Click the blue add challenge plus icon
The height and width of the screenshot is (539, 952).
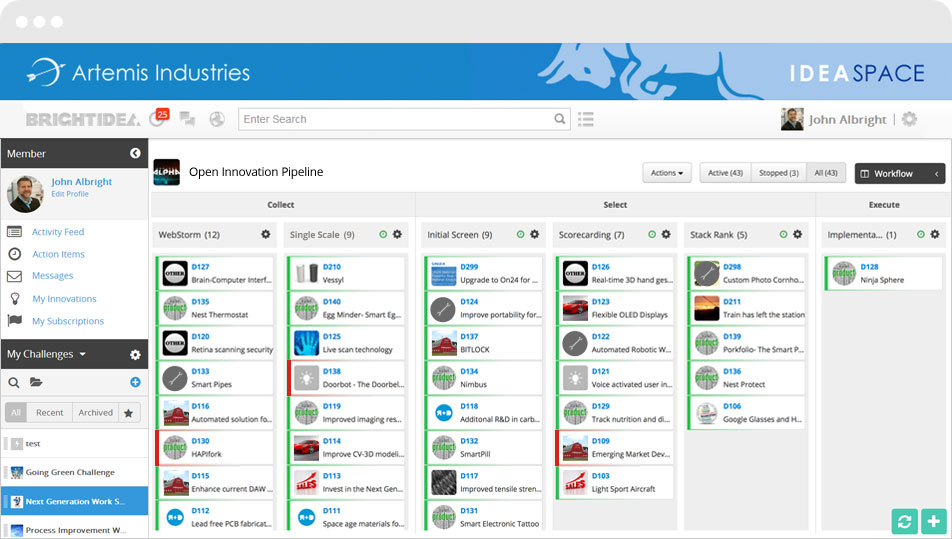(135, 382)
